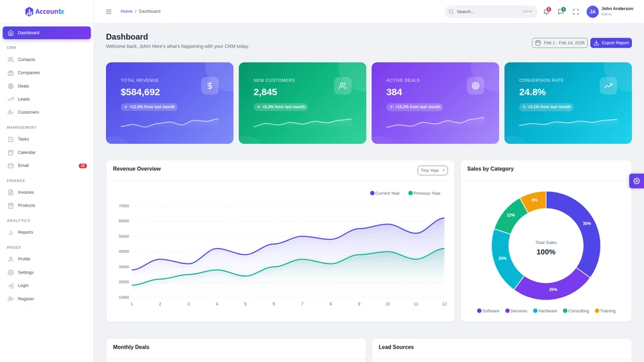Open the Feb 1 - Feb 14 date range picker
This screenshot has width=644, height=362.
(559, 43)
